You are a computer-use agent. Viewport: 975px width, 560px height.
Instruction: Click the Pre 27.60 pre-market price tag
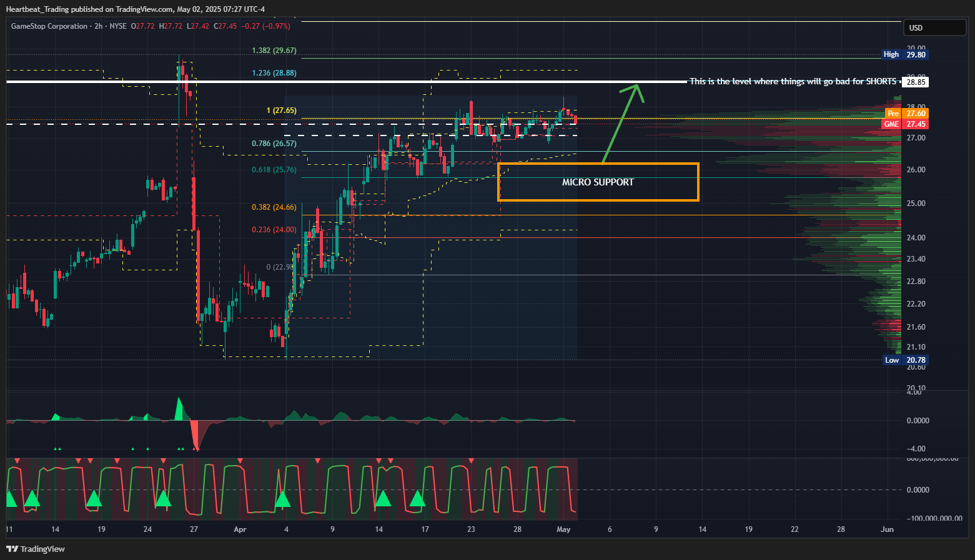[x=907, y=114]
